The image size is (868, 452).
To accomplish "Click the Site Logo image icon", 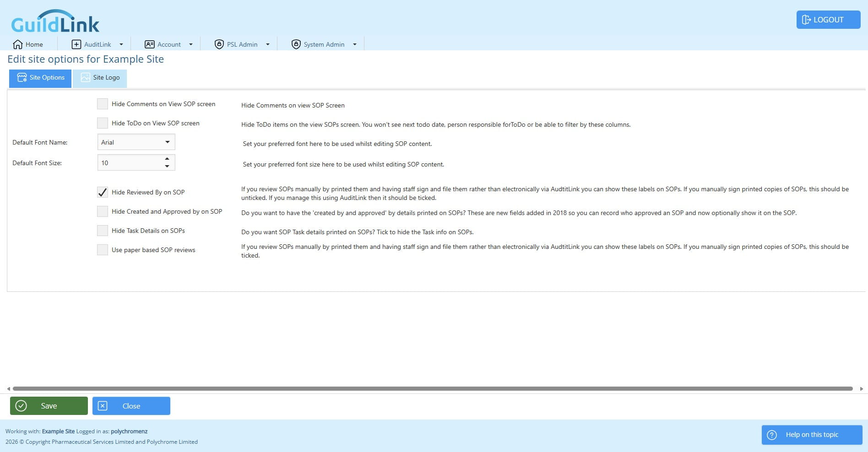I will click(85, 77).
